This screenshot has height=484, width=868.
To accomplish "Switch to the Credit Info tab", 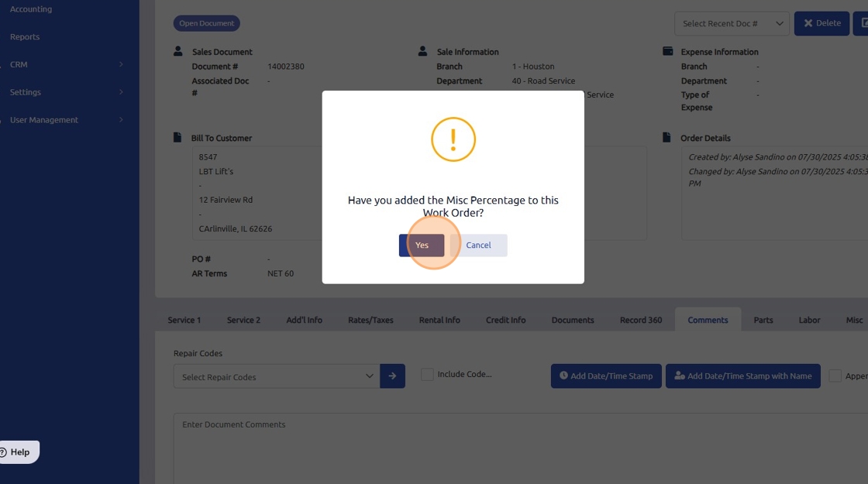I will coord(505,320).
